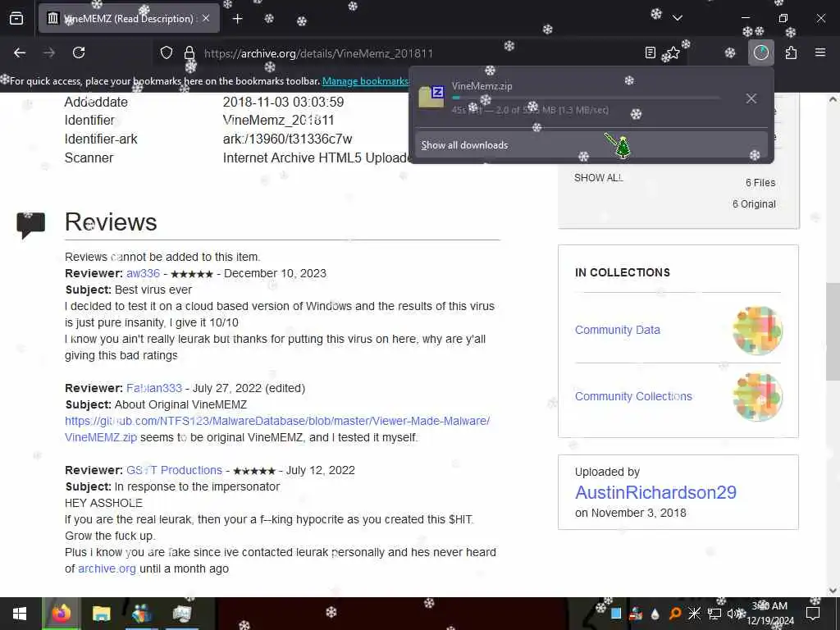The height and width of the screenshot is (630, 840).
Task: Bookmark this page with the star
Action: pyautogui.click(x=673, y=52)
